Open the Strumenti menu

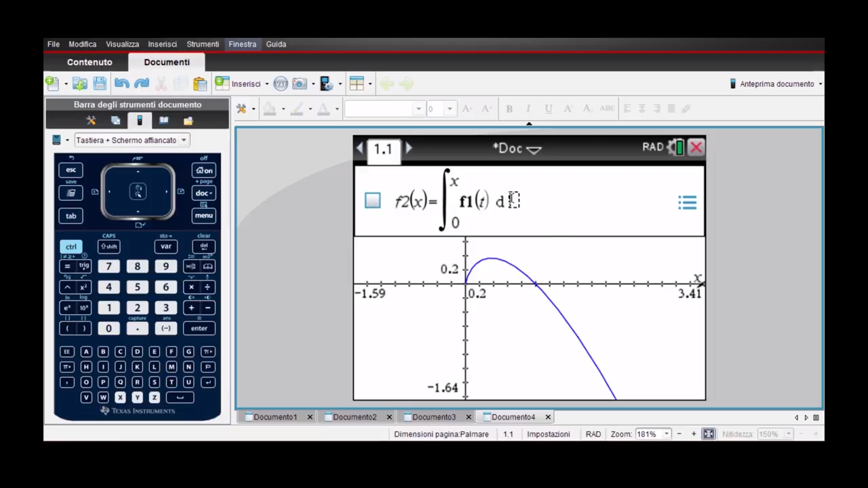pyautogui.click(x=203, y=44)
